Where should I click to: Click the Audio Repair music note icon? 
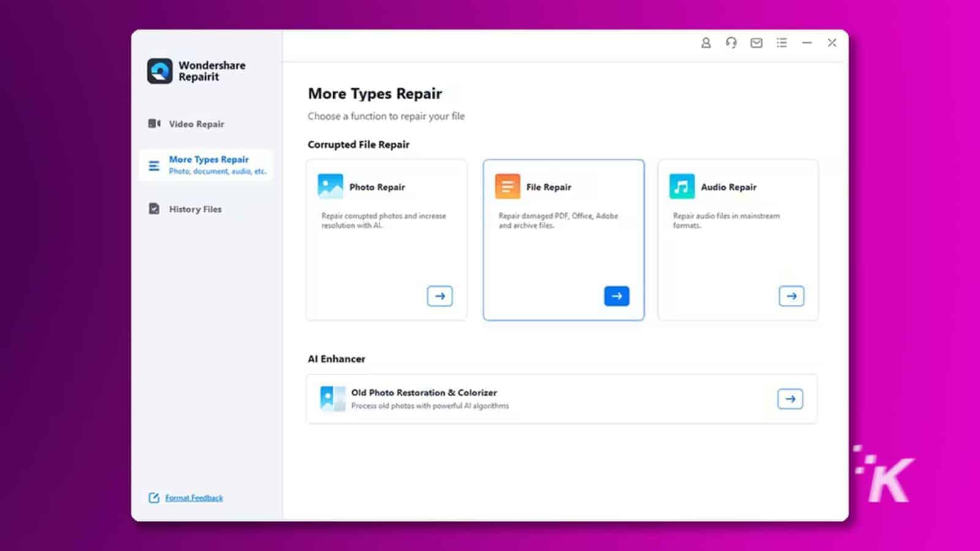pos(682,187)
